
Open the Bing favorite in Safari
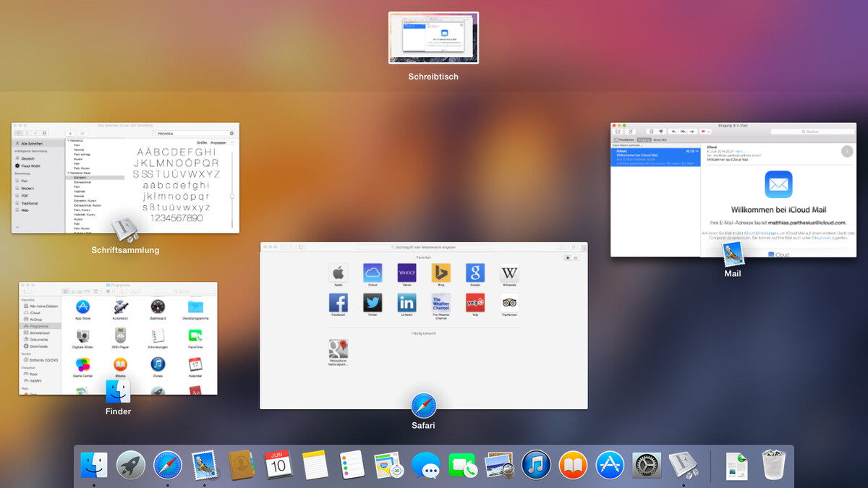tap(441, 273)
